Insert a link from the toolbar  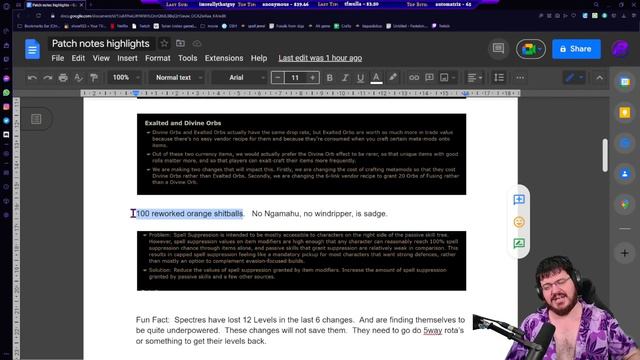(x=414, y=78)
